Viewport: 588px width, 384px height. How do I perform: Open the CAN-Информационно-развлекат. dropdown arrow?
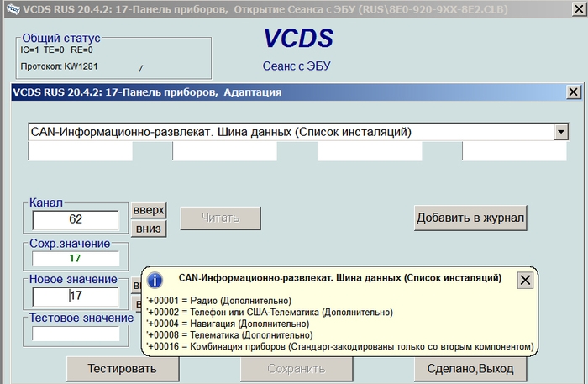561,132
